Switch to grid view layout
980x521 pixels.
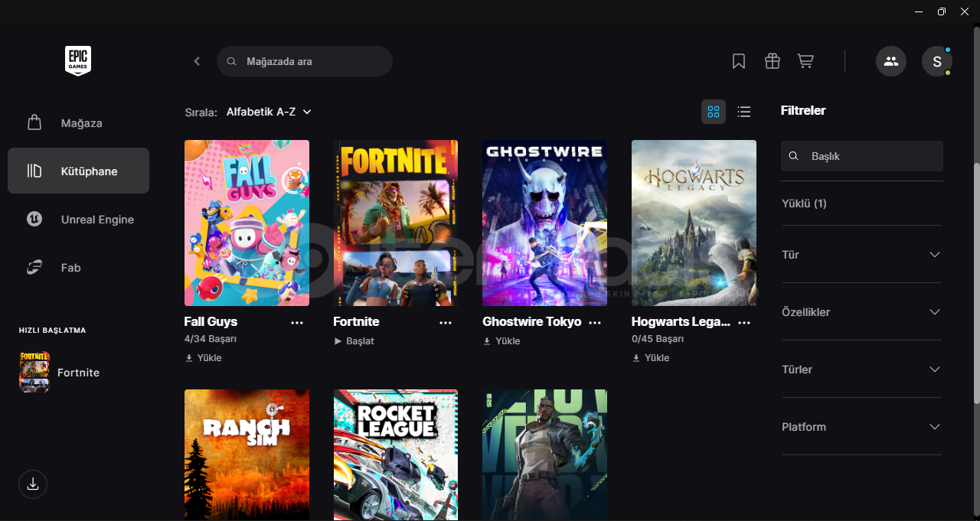pos(714,112)
